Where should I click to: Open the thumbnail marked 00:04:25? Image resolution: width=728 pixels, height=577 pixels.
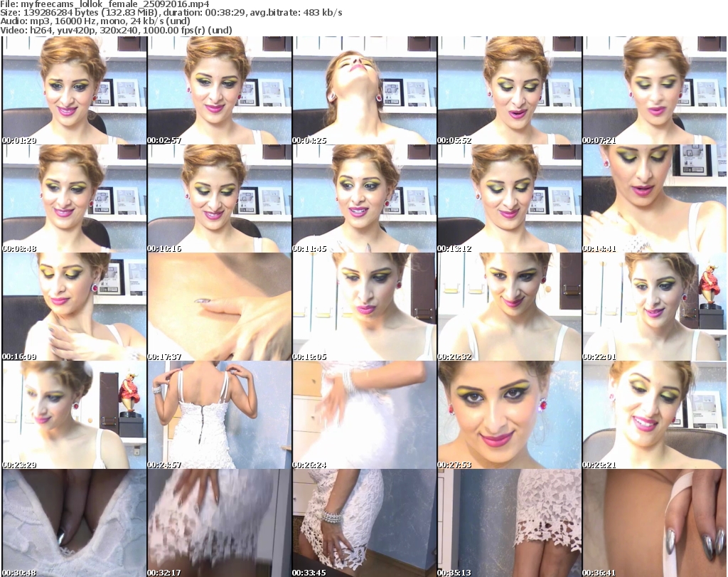[x=364, y=90]
